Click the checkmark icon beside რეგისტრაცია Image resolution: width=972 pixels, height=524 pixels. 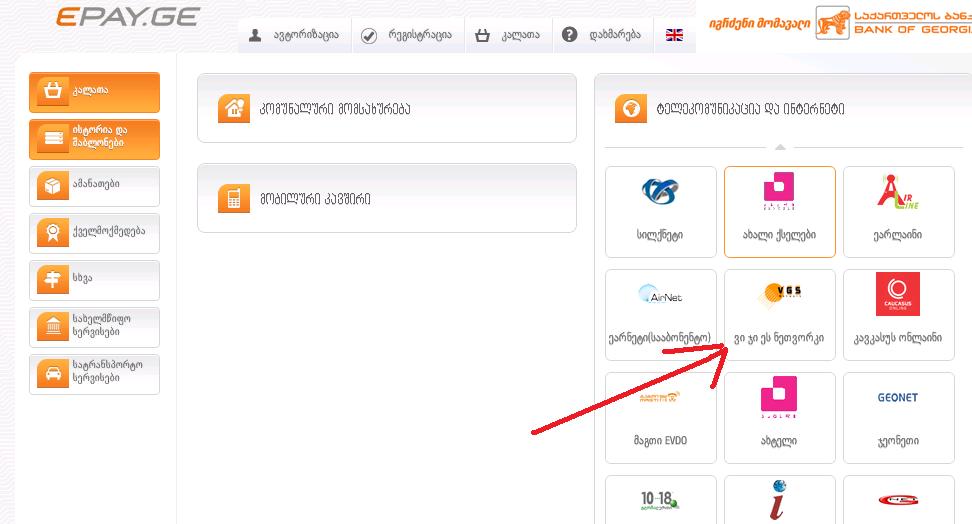(369, 36)
